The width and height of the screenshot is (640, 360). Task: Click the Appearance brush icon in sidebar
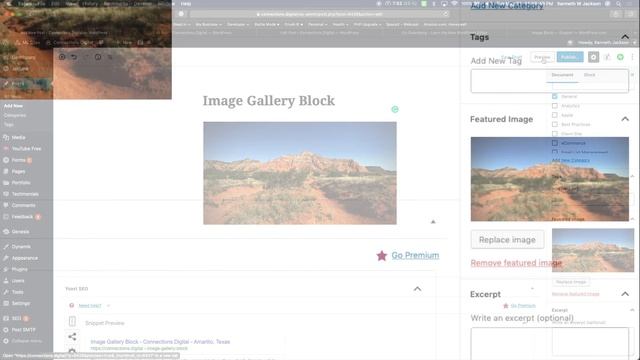[x=6, y=258]
